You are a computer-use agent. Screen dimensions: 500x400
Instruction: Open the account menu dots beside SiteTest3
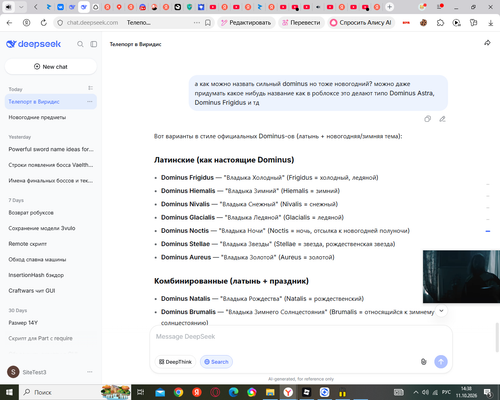(90, 372)
